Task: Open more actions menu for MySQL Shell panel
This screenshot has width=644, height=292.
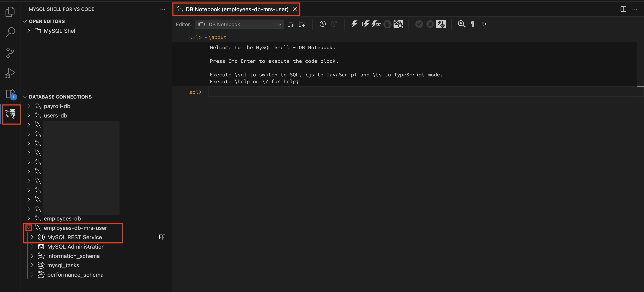Action: [162, 9]
